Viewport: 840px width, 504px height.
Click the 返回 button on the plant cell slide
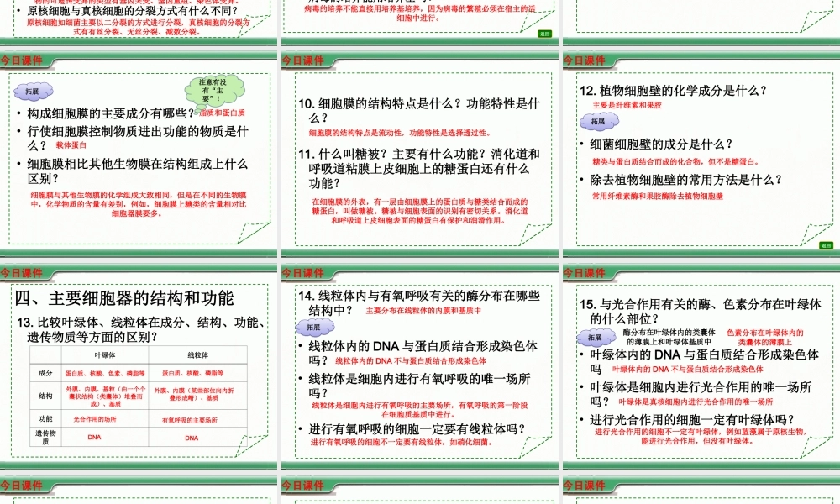click(826, 245)
